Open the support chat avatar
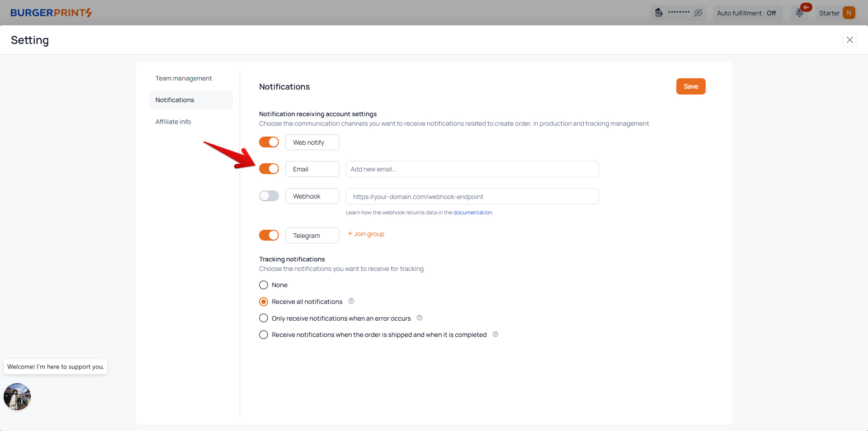The height and width of the screenshot is (431, 868). point(17,397)
